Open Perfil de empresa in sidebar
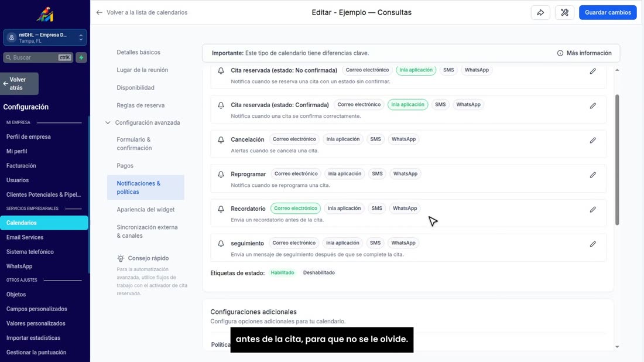Screen dimensions: 644x362 coord(28,137)
